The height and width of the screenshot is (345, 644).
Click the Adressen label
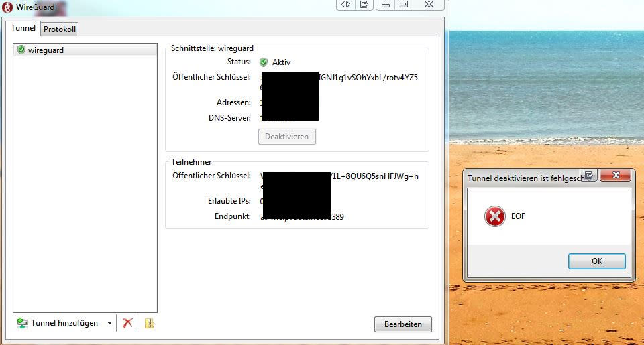233,102
